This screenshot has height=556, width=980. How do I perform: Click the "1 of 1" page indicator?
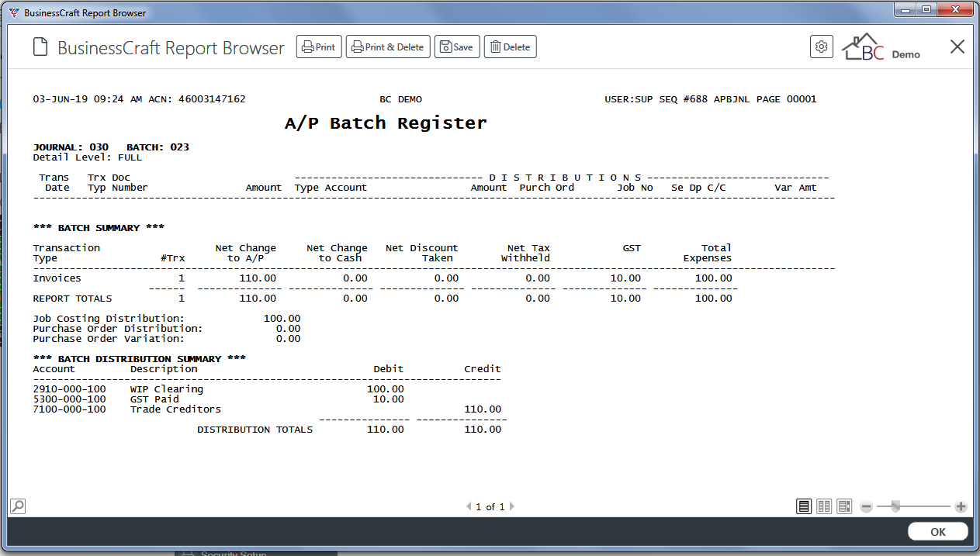click(490, 507)
